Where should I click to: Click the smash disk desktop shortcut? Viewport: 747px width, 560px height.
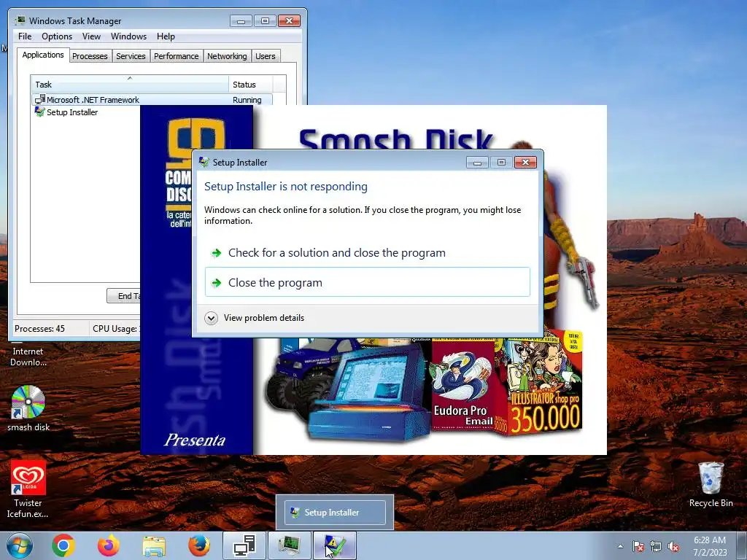point(28,408)
